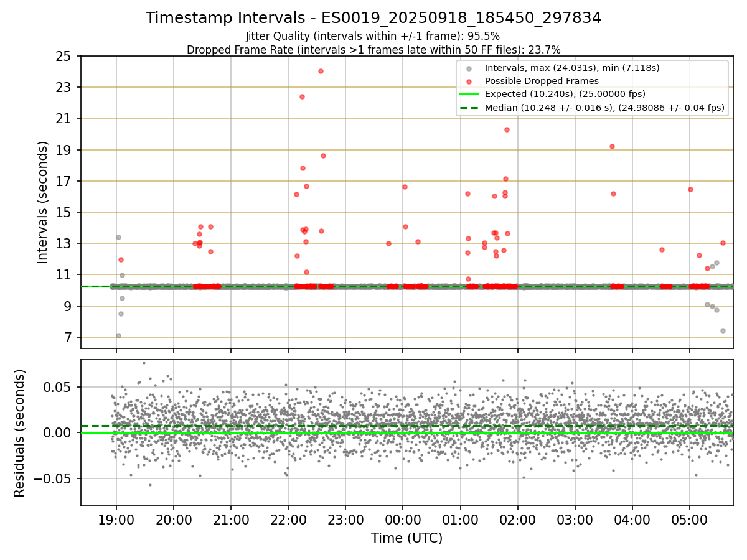This screenshot has width=747, height=560.
Task: Select legend entry starting with 'Median (10.248'
Action: point(604,108)
